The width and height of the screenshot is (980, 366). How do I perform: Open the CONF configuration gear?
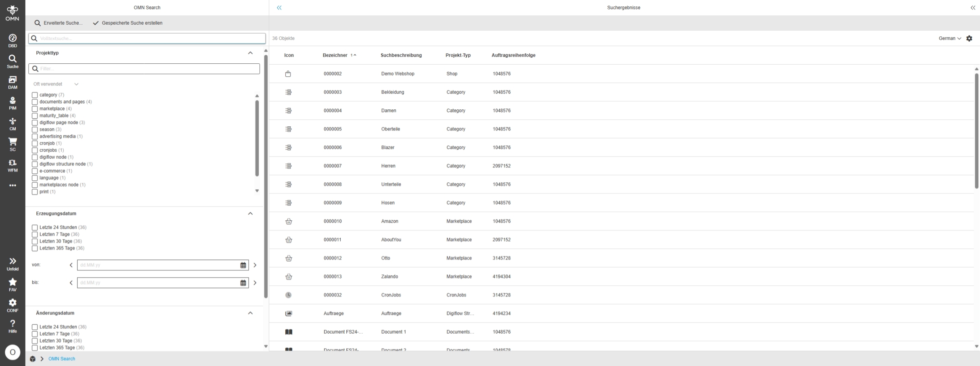tap(13, 305)
